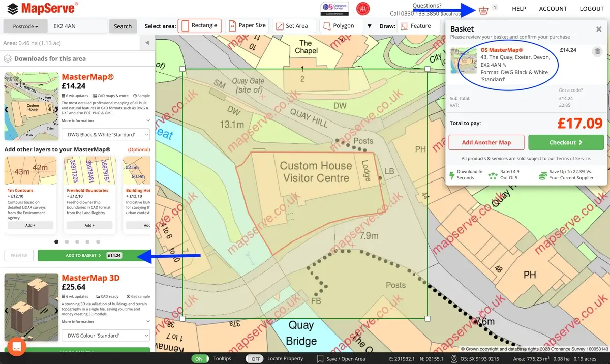Select the Rectangle area tool
Viewport: 610px width, 364px height.
[x=200, y=26]
